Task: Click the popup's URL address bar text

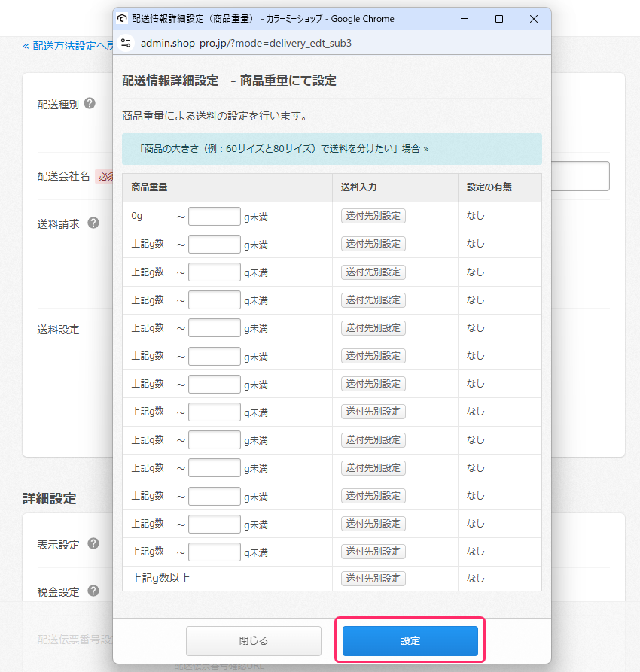Action: [246, 44]
